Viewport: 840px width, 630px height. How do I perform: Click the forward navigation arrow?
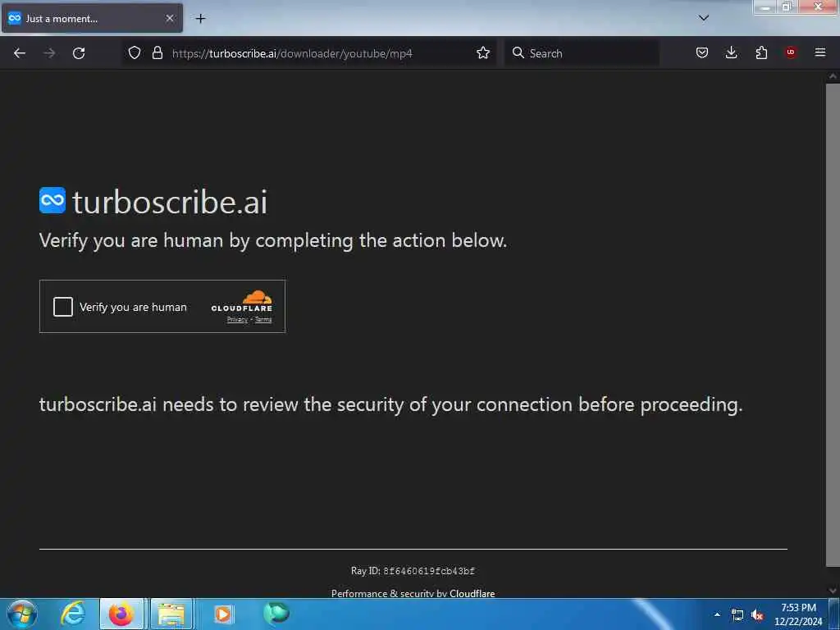click(x=49, y=53)
